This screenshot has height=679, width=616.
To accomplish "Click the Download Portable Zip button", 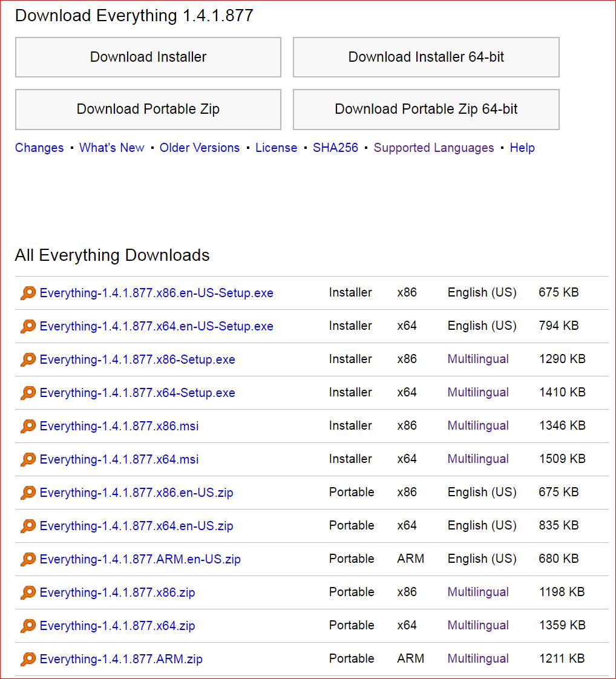I will [x=148, y=110].
